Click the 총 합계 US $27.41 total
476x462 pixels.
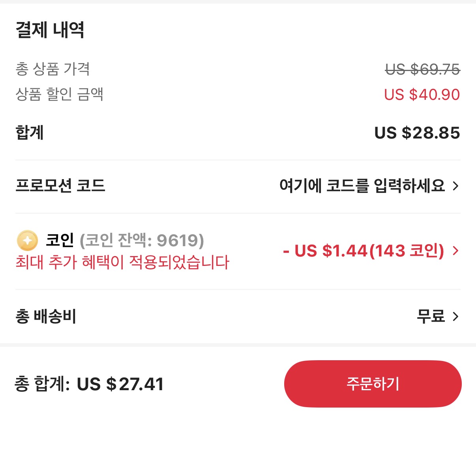coord(89,384)
